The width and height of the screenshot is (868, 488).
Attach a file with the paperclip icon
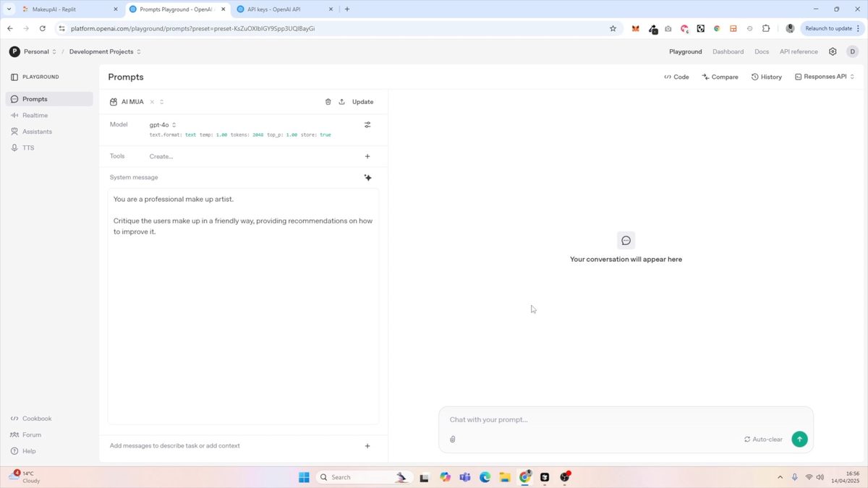coord(453,440)
